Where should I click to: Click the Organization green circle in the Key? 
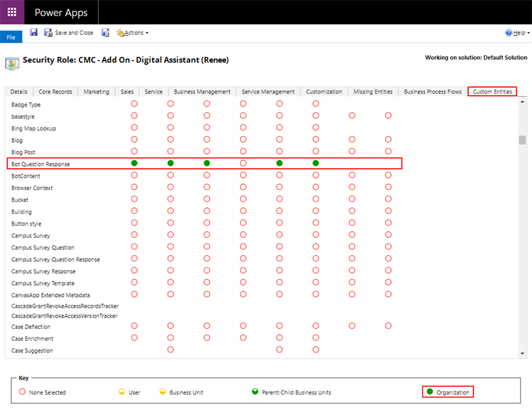click(x=428, y=392)
